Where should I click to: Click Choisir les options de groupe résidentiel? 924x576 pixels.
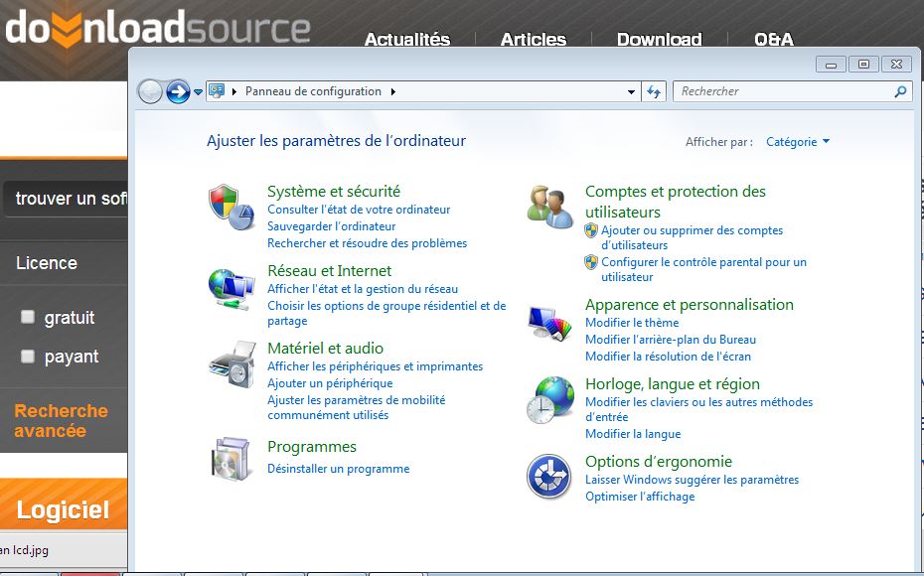coord(386,314)
